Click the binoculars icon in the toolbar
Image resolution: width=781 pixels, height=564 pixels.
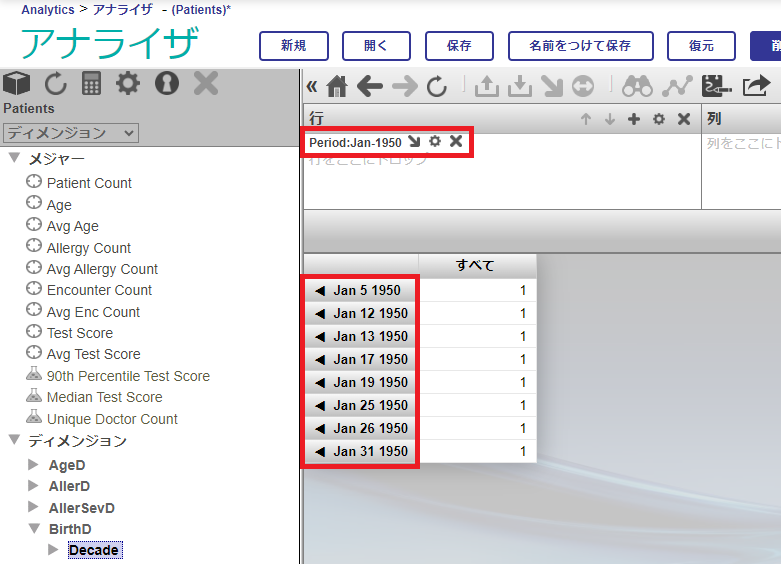click(637, 87)
